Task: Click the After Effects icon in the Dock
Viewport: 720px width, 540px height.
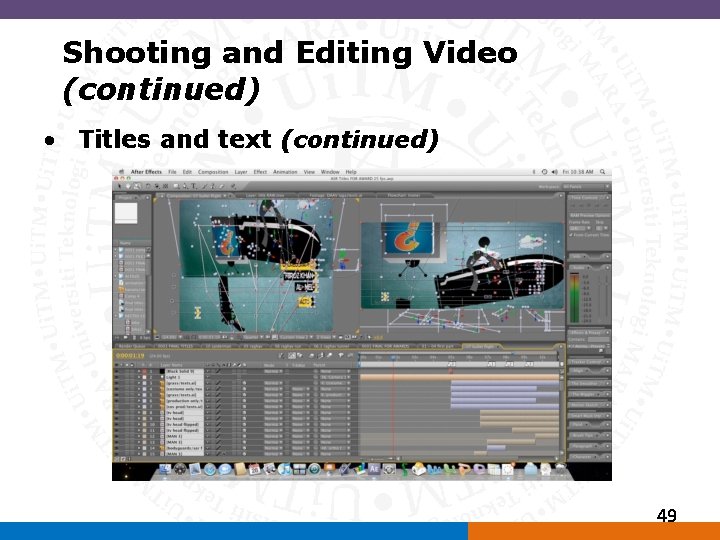Action: click(x=374, y=469)
